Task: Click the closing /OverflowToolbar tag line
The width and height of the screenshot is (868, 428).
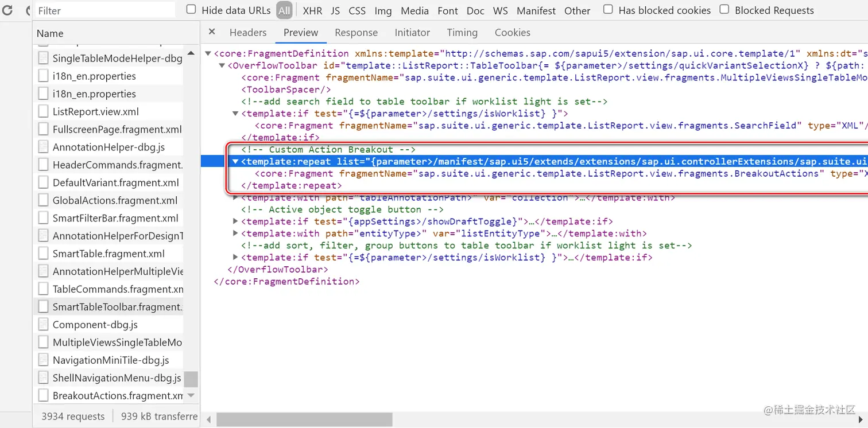Action: (278, 270)
